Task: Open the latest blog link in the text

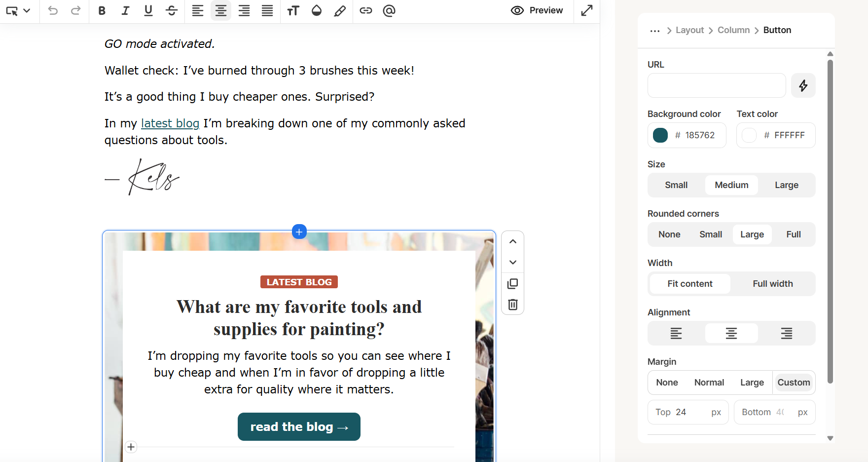Action: tap(170, 123)
